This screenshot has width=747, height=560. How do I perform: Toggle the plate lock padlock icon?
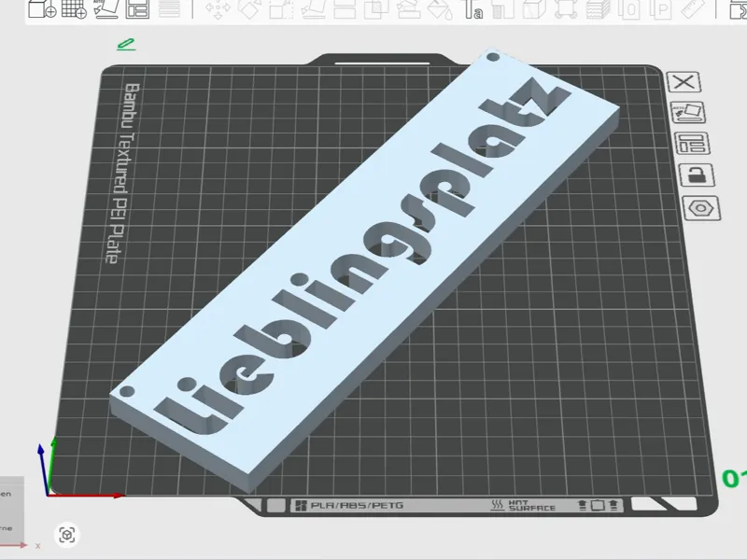tap(697, 175)
